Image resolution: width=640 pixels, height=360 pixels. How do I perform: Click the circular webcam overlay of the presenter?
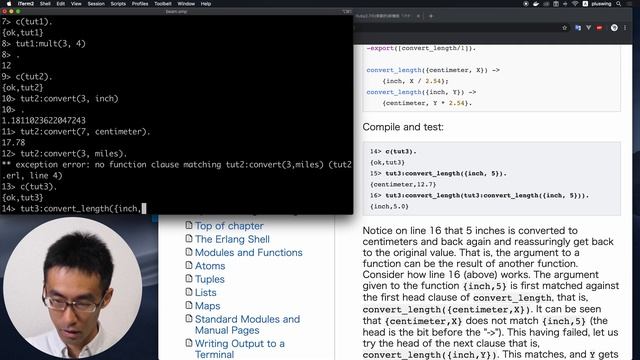click(x=73, y=288)
